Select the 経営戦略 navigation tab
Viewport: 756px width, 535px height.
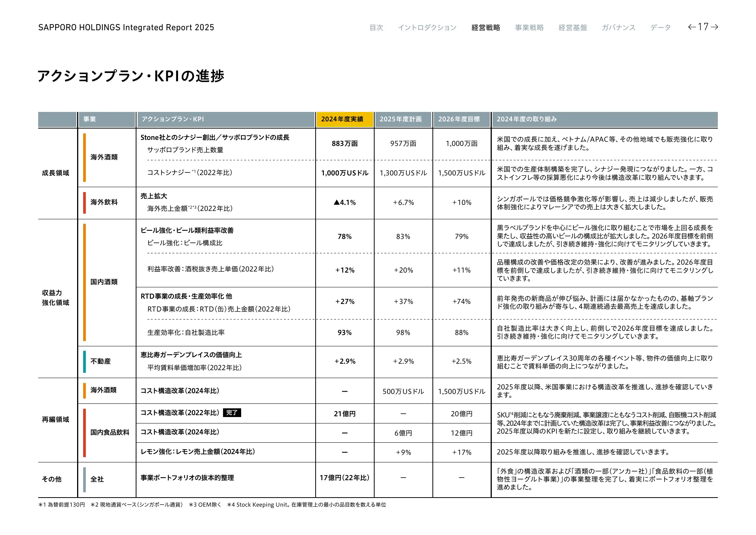[x=486, y=28]
